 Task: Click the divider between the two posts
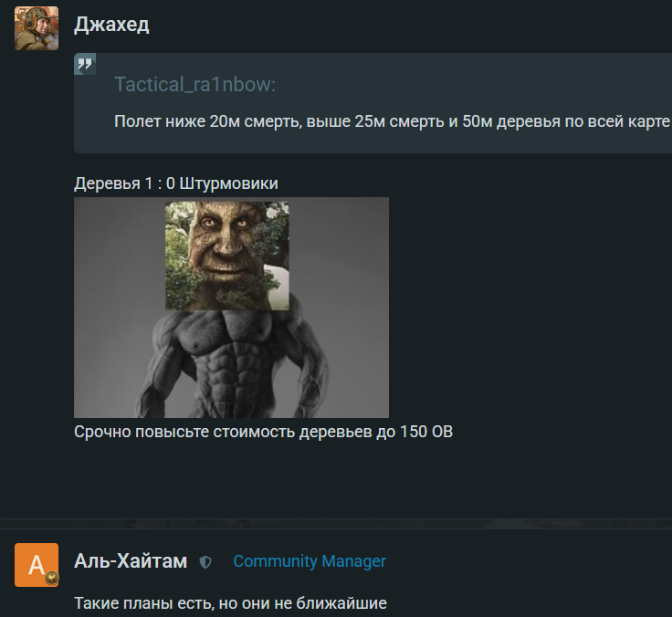[x=336, y=524]
